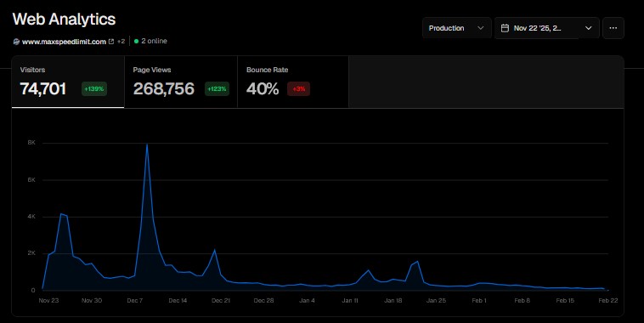This screenshot has width=644, height=323.
Task: Click the Web Analytics heading
Action: [64, 20]
